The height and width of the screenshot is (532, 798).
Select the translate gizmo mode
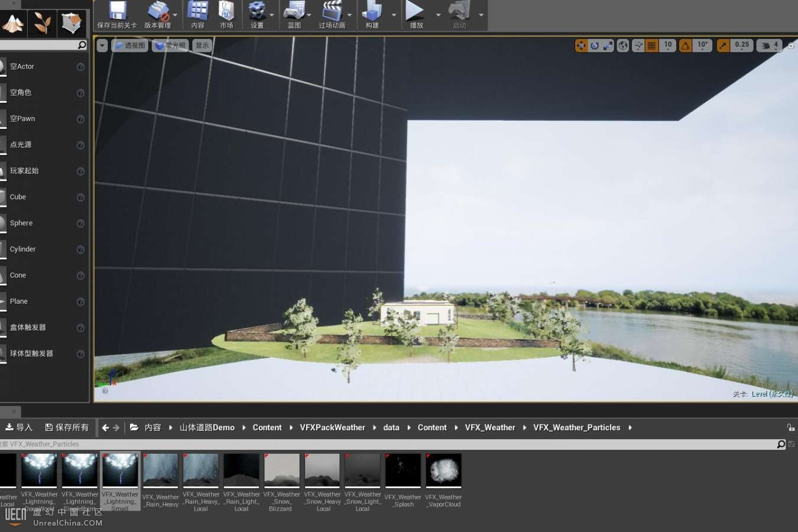pyautogui.click(x=582, y=46)
